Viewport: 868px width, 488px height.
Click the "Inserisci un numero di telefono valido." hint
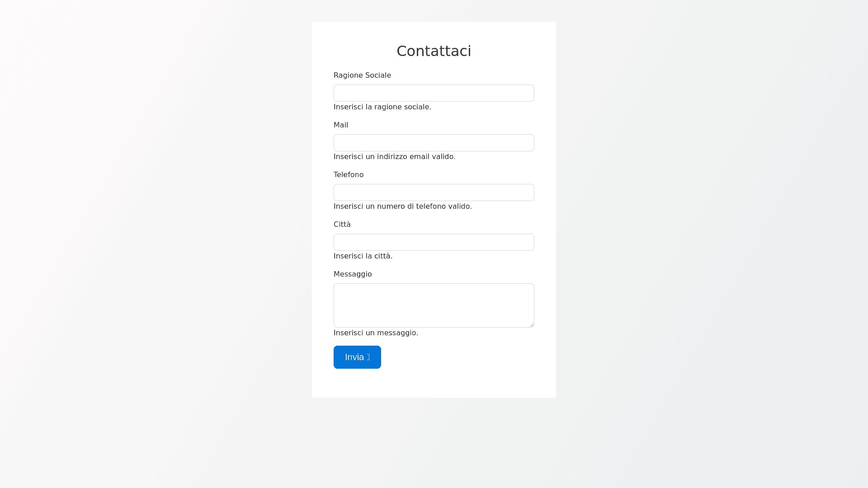click(402, 206)
